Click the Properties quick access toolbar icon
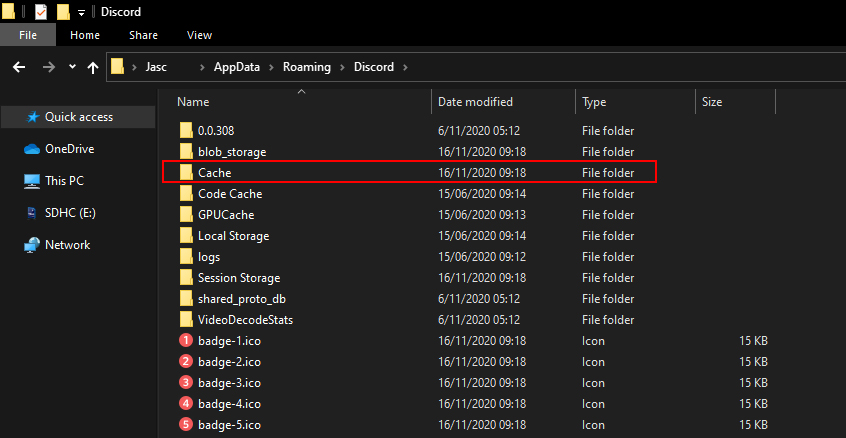 [41, 11]
